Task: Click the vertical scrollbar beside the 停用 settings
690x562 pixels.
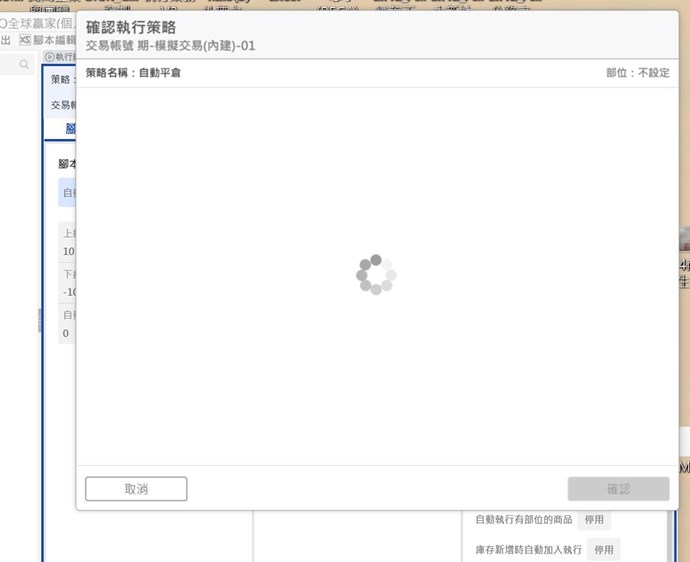Action: click(670, 536)
